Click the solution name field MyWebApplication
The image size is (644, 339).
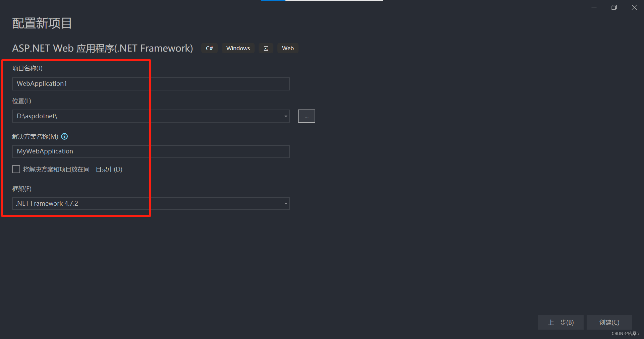coord(151,151)
